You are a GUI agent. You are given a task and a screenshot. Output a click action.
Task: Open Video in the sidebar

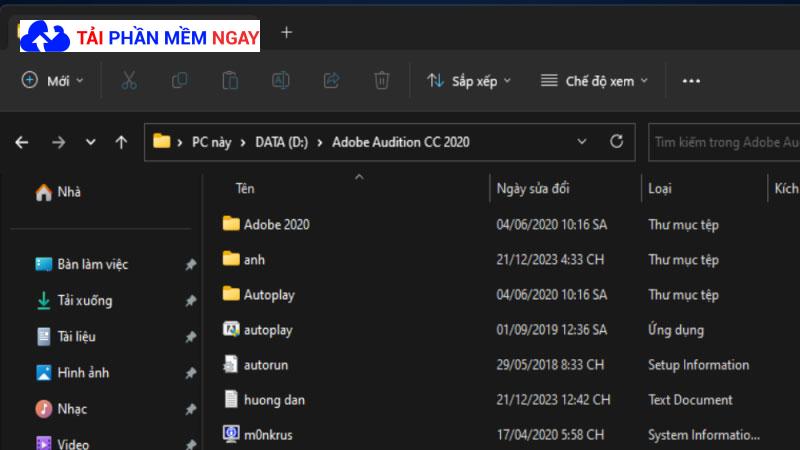62,444
